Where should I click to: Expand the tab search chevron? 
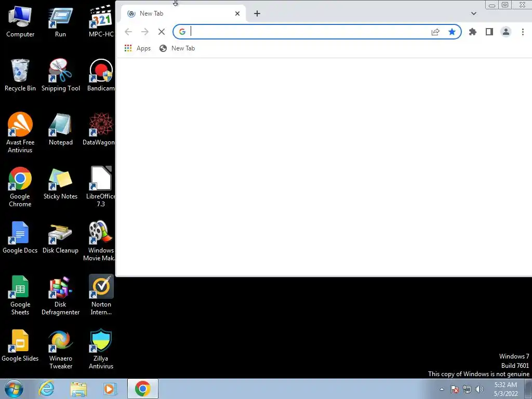[x=474, y=14]
